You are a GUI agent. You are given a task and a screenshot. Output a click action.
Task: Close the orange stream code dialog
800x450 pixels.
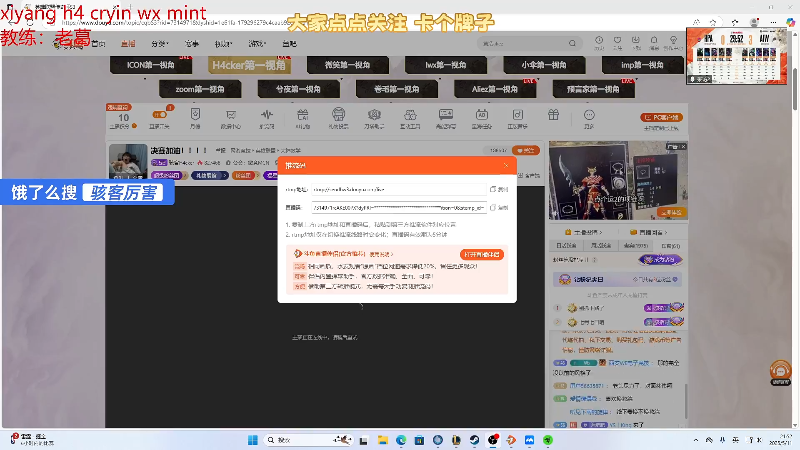pos(506,165)
